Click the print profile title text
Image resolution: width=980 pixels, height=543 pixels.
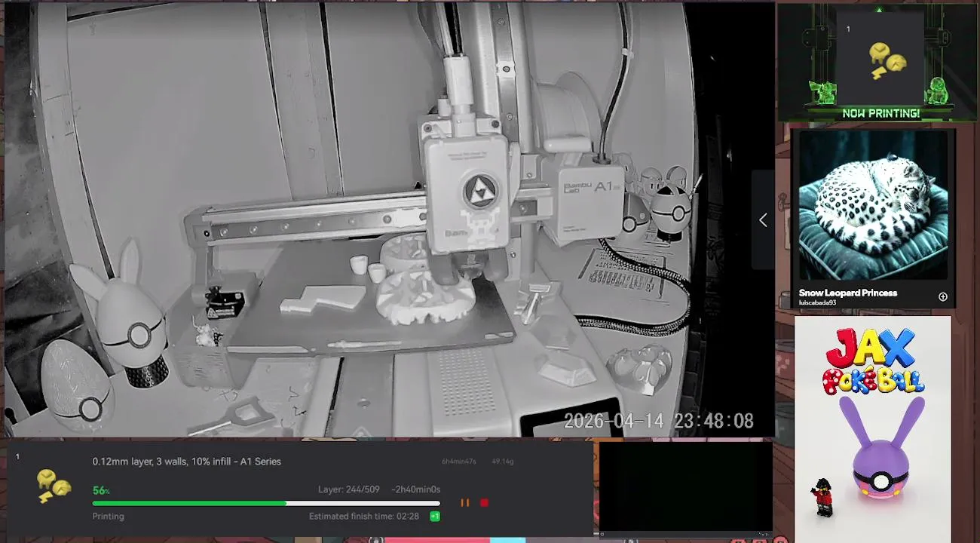pos(186,462)
